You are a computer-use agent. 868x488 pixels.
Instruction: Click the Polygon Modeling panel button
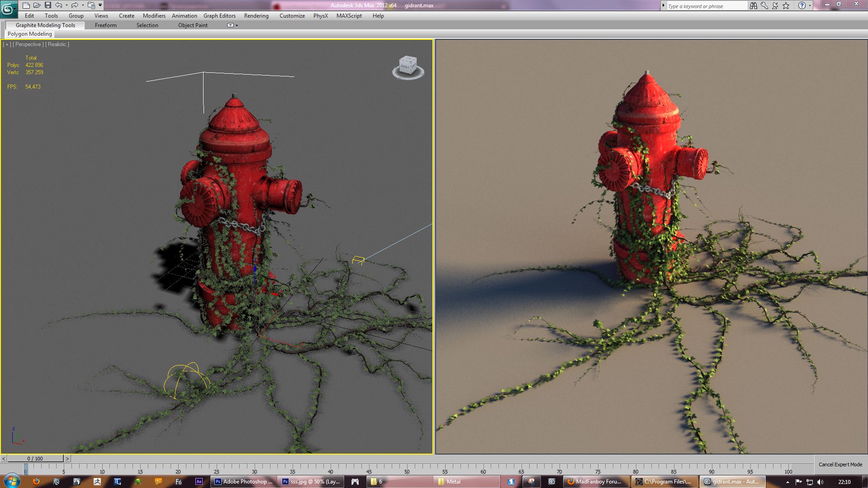pos(30,34)
